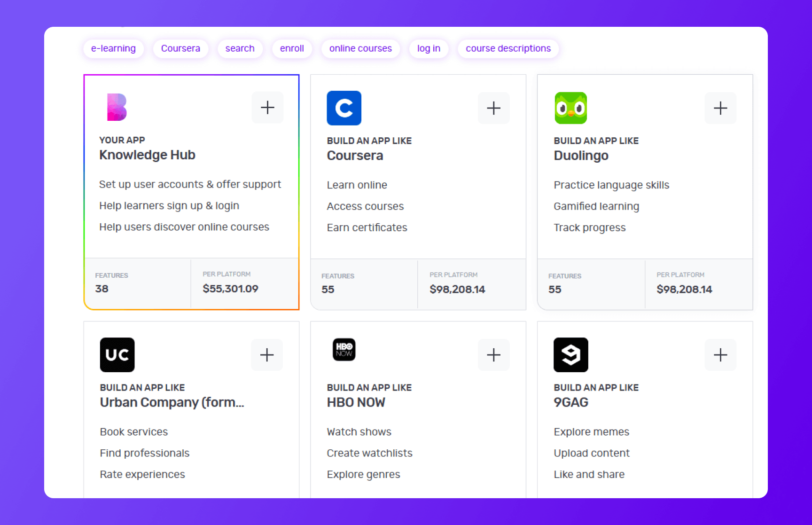Click the 9GAG logo icon
Image resolution: width=812 pixels, height=525 pixels.
click(x=571, y=355)
